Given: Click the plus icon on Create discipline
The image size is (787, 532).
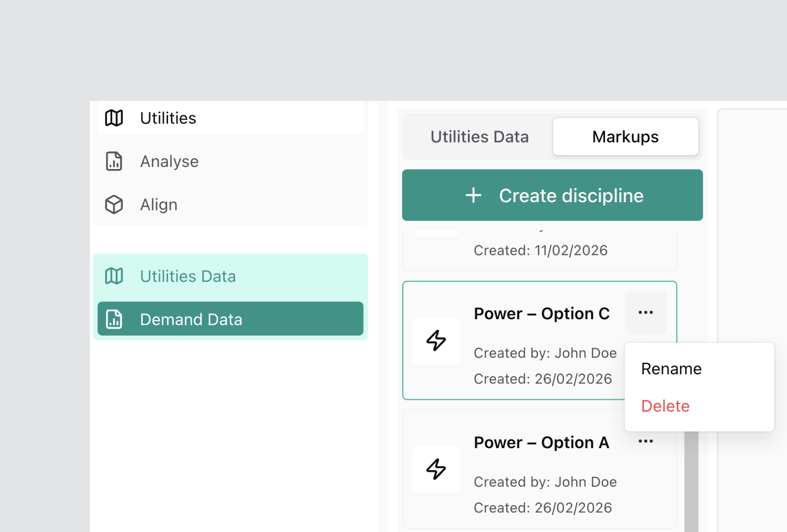Looking at the screenshot, I should tap(473, 195).
